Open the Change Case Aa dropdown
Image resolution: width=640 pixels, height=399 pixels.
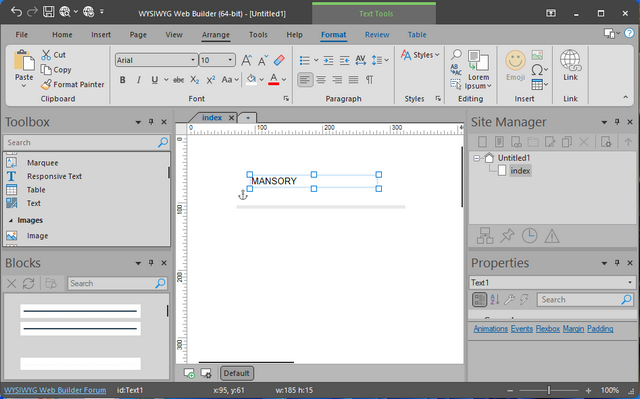coord(230,80)
